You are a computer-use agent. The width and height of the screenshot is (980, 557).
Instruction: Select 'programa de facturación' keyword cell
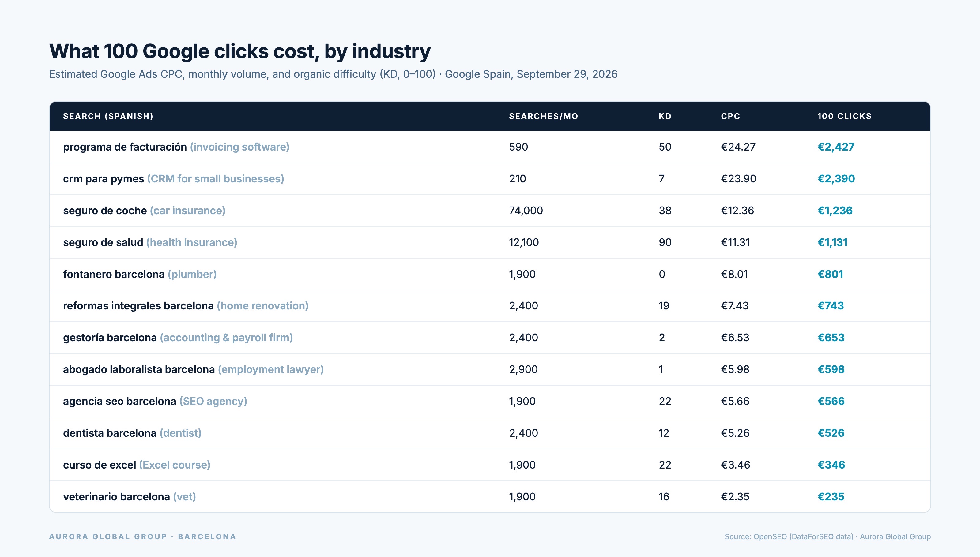(176, 147)
